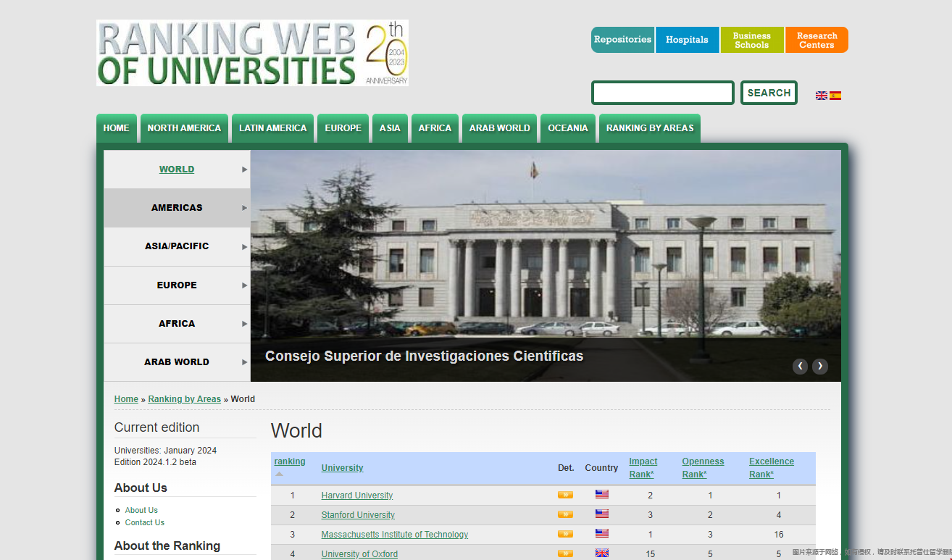Open MIT details arrow icon
Image resolution: width=952 pixels, height=560 pixels.
[565, 534]
